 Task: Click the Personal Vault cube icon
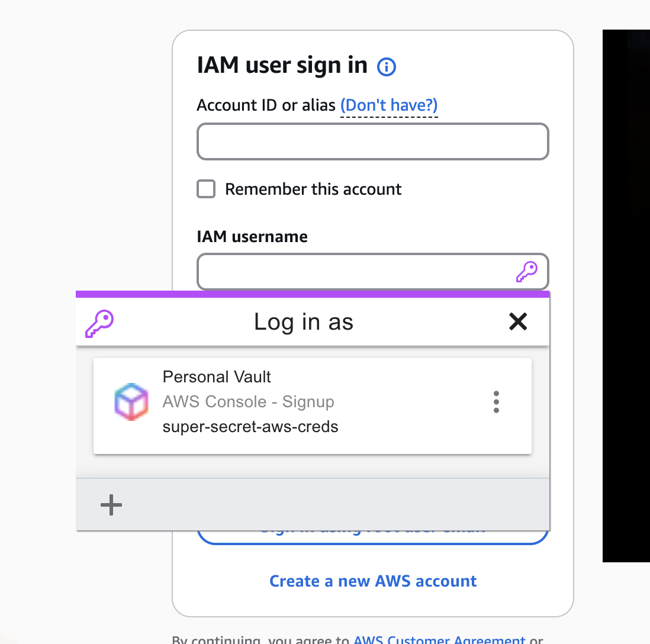click(131, 402)
